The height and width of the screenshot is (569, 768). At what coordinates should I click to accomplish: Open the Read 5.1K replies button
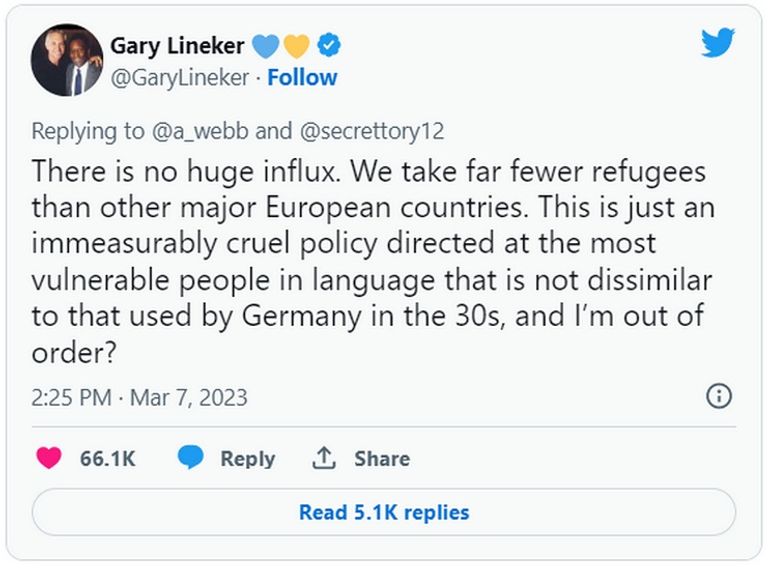tap(384, 513)
